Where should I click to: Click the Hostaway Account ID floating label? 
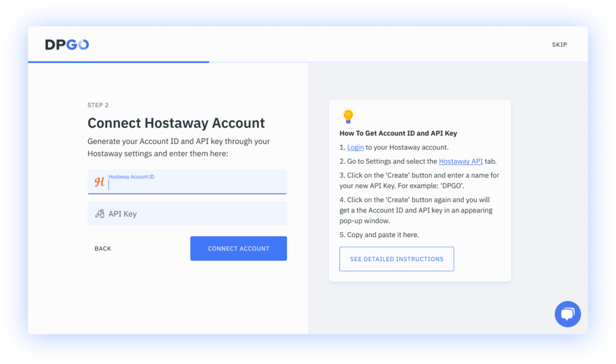131,177
